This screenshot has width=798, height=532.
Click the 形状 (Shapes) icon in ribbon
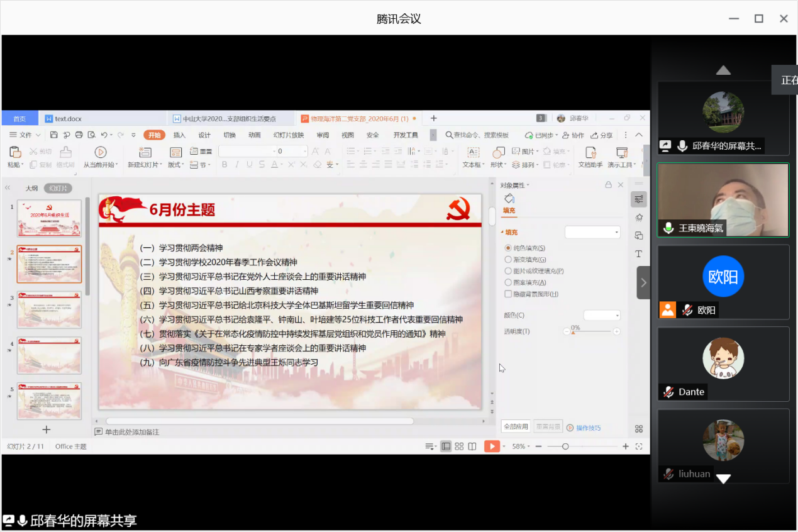498,152
